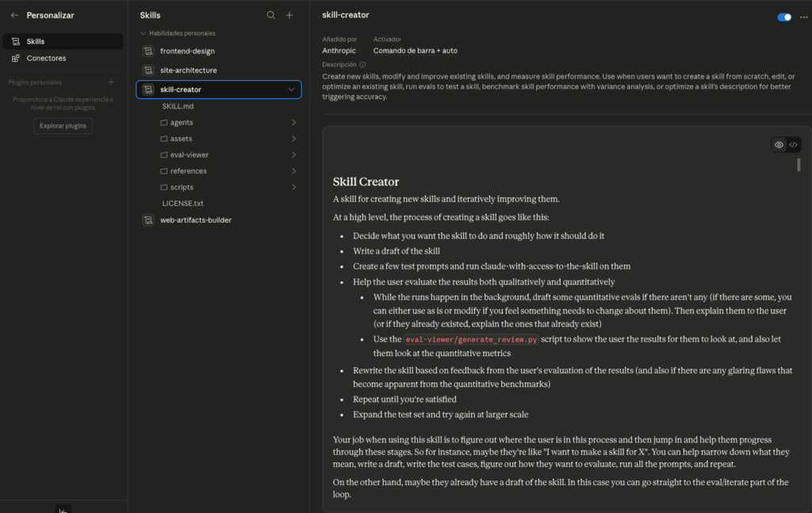Collapse the skill-creator folder chevron
812x513 pixels.
click(292, 90)
